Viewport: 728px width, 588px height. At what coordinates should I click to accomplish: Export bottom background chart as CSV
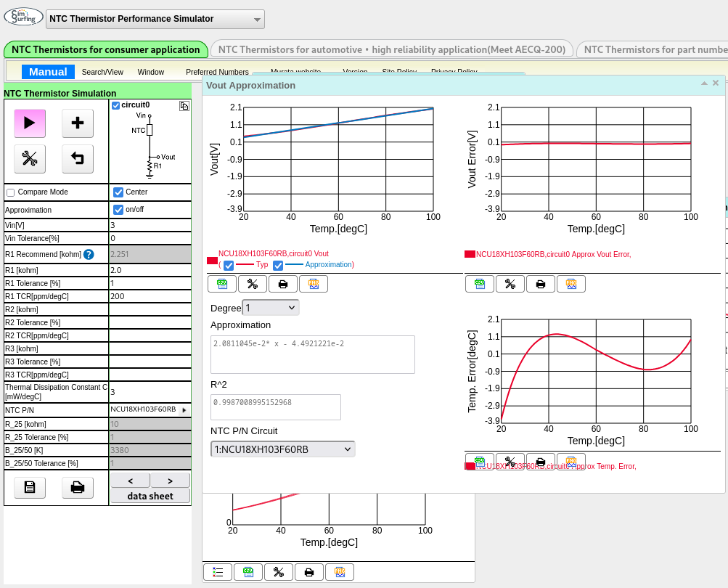[248, 572]
